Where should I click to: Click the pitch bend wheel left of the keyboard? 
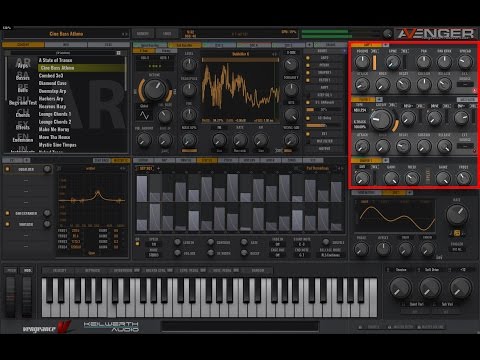point(11,296)
